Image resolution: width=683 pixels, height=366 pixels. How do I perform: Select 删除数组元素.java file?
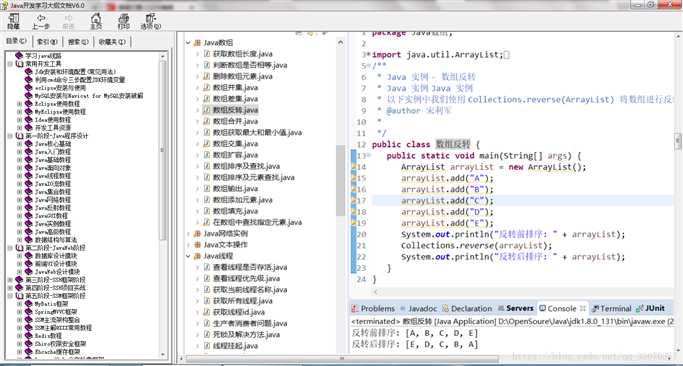[243, 76]
